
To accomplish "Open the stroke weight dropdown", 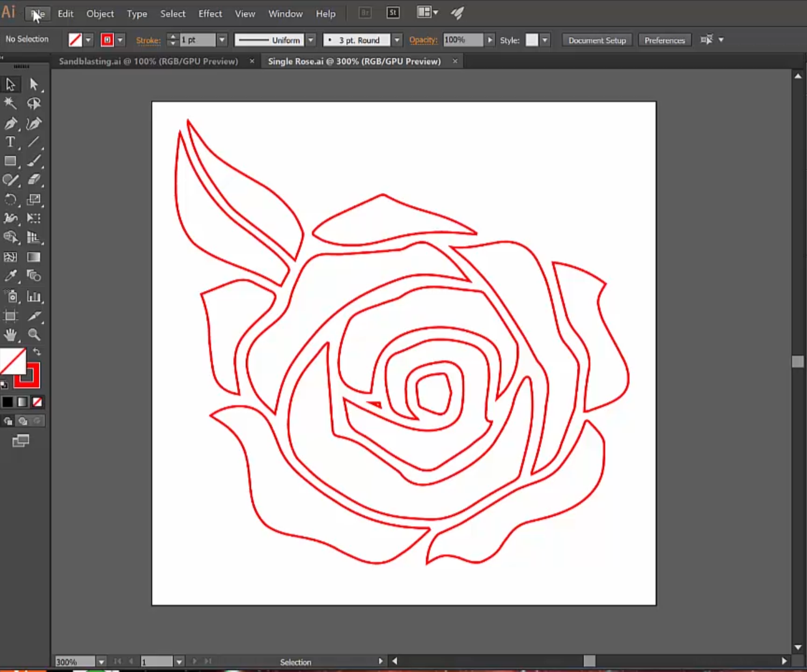I will pyautogui.click(x=222, y=40).
